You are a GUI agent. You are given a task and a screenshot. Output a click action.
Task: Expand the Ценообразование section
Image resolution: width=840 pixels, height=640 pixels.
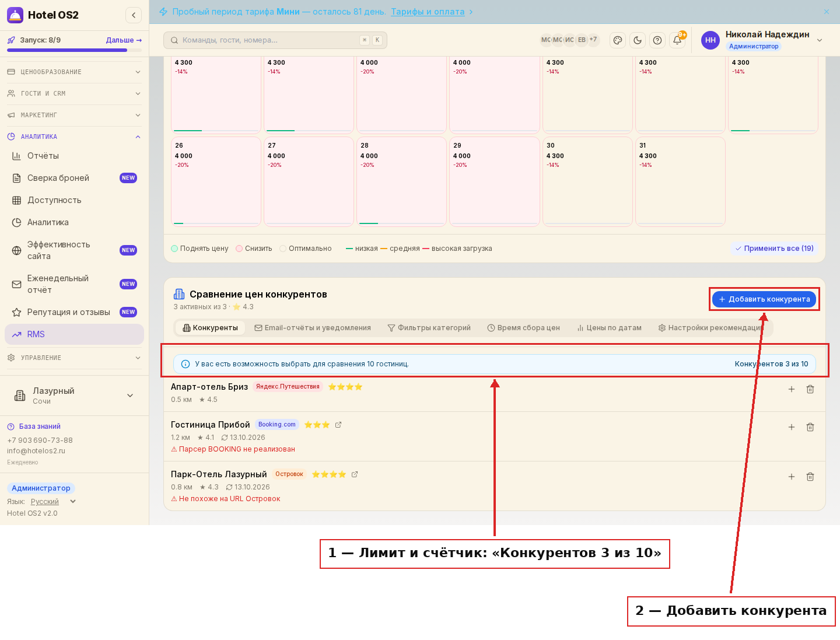tap(74, 72)
